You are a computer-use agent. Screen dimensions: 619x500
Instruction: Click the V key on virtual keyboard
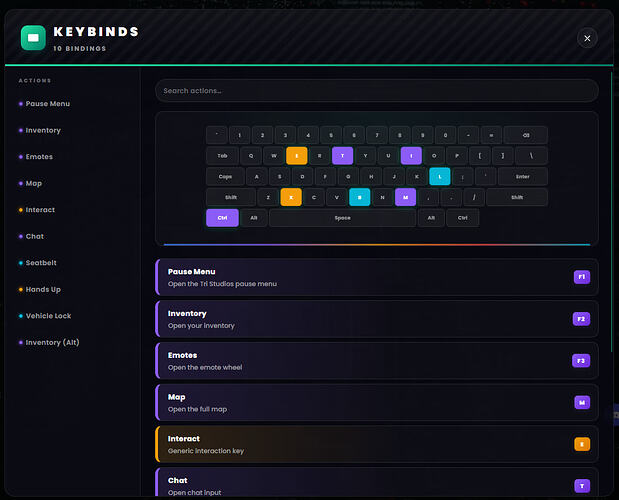click(x=336, y=197)
